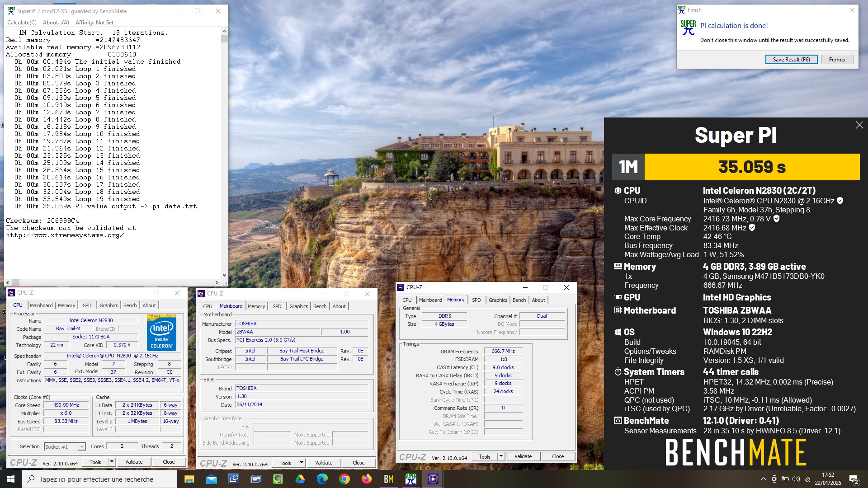Click Super PI horizontal scrollbar left arrow
This screenshot has height=488, width=868.
[x=8, y=282]
